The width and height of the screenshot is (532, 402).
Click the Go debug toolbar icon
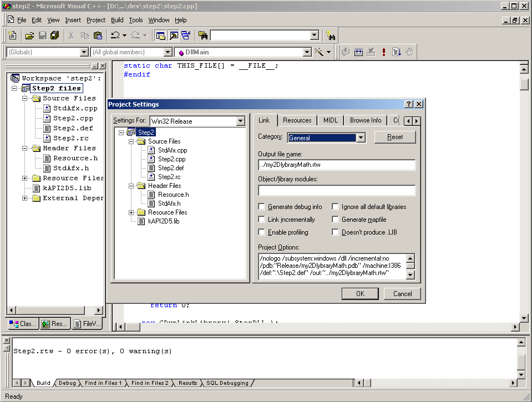[397, 52]
